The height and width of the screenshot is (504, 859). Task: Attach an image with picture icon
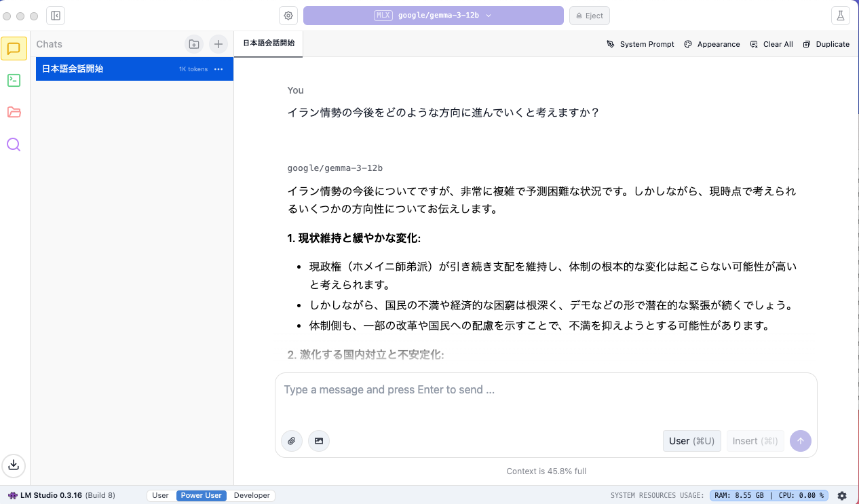[318, 441]
